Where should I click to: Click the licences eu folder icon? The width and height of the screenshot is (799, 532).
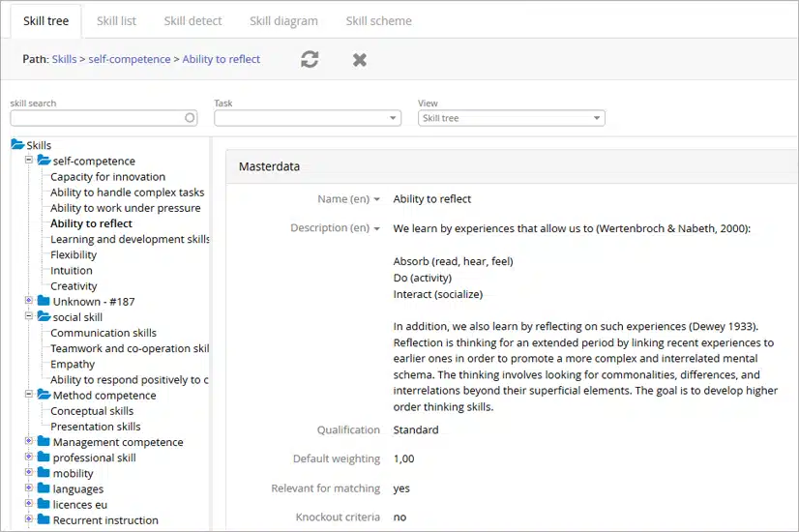(44, 505)
